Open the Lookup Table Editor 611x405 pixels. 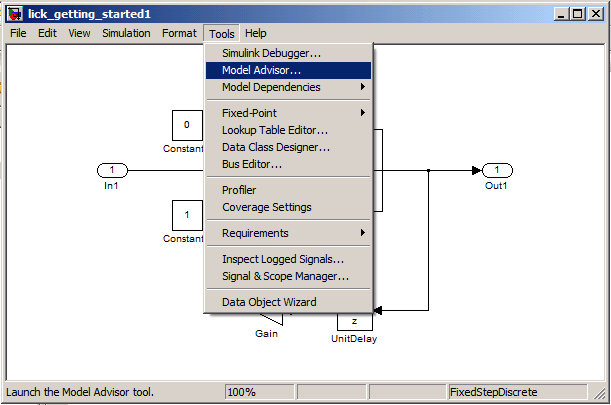[288, 130]
